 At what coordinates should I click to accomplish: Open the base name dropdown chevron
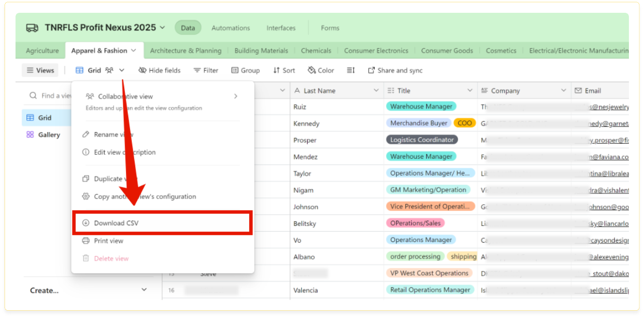point(162,28)
